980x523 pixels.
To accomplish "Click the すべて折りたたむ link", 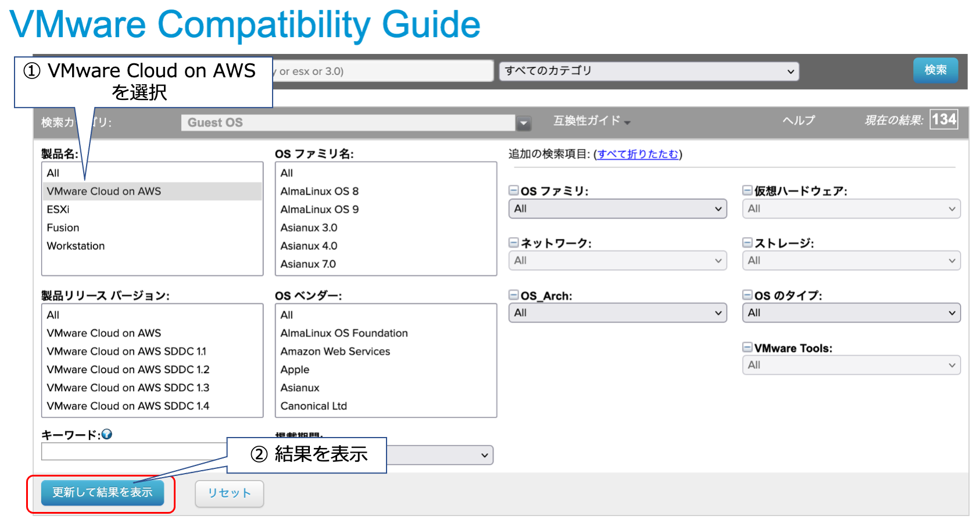I will click(x=638, y=154).
